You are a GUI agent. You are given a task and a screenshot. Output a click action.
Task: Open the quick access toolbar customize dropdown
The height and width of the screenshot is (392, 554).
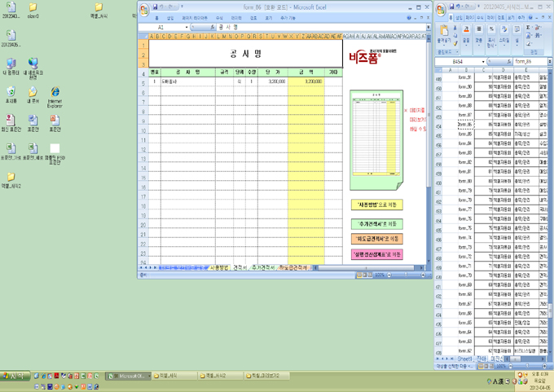(182, 7)
